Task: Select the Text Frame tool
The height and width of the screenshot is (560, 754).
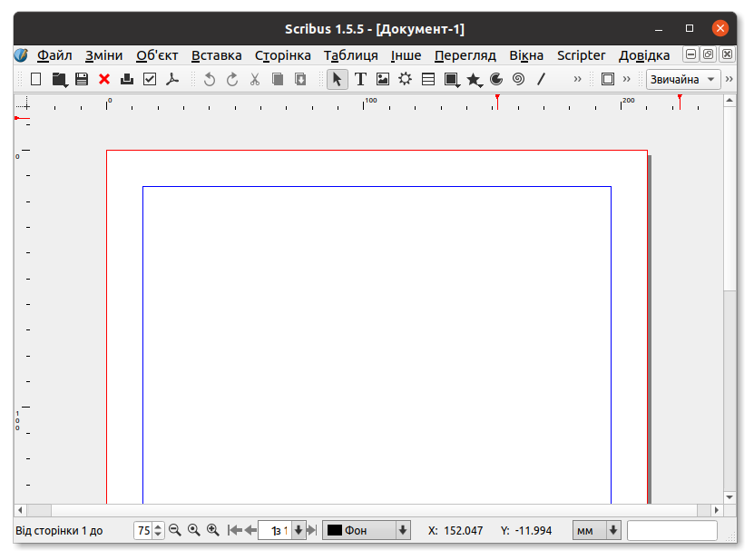Action: (x=360, y=79)
